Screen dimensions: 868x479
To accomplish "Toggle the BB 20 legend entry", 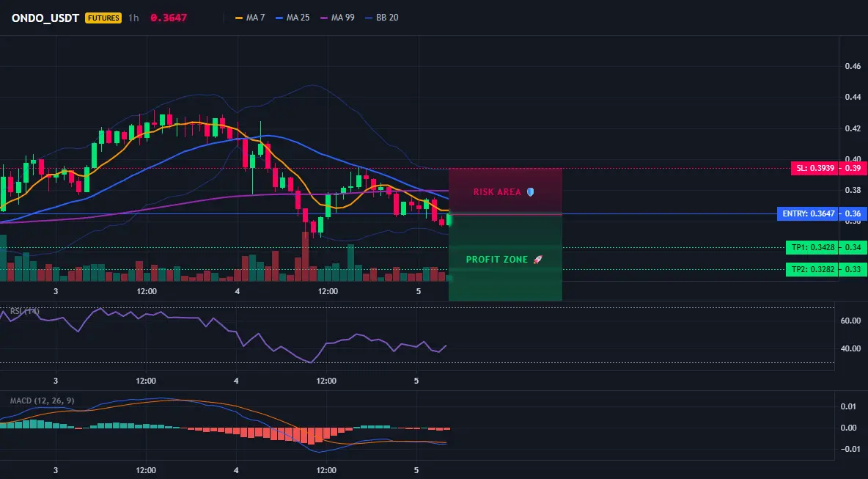I will 382,18.
